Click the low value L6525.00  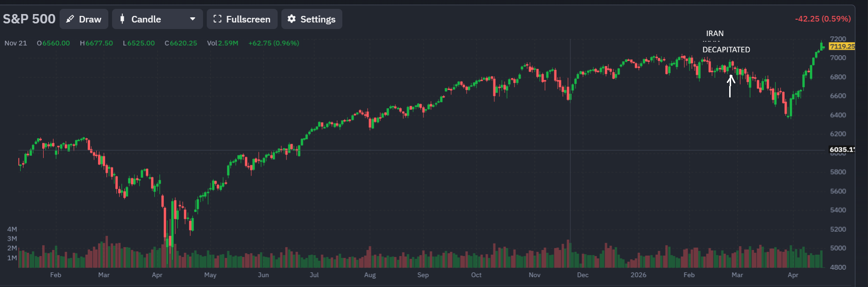click(x=139, y=43)
